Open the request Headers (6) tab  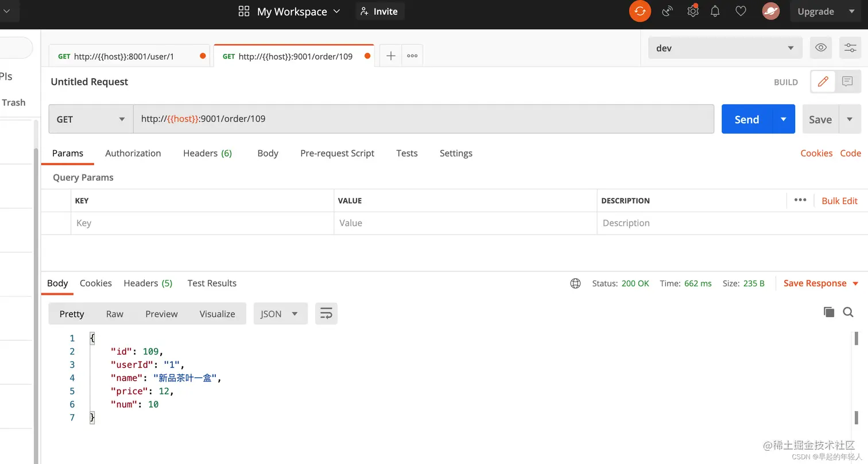[x=207, y=153]
